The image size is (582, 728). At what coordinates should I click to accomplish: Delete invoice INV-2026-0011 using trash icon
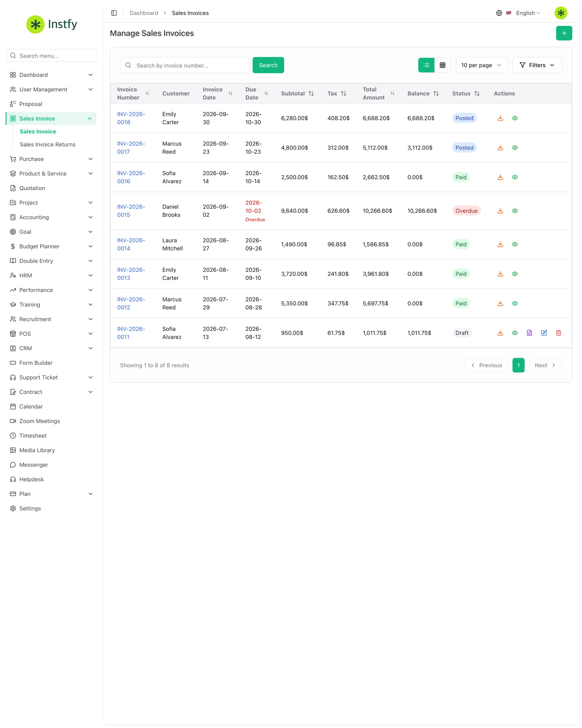[558, 333]
